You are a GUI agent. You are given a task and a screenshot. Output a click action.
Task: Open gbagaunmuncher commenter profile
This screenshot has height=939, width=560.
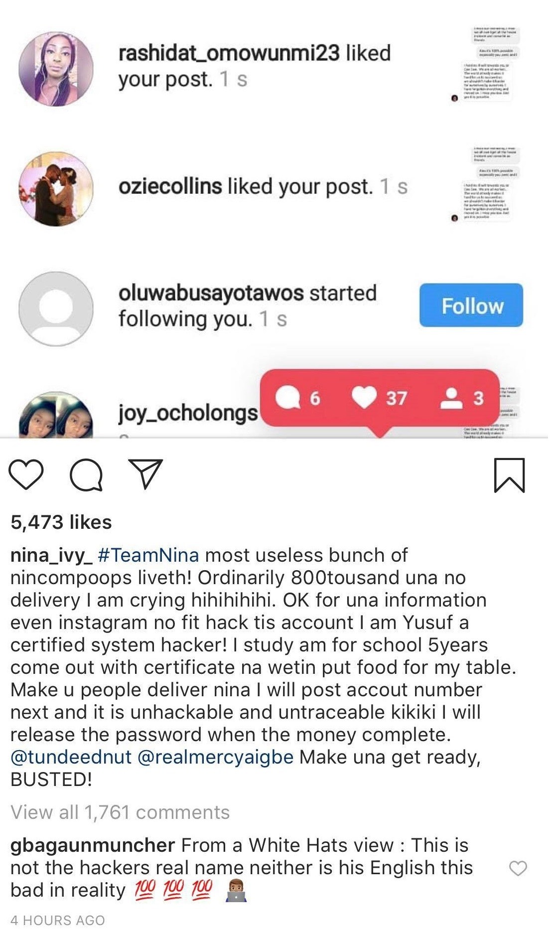tap(93, 845)
